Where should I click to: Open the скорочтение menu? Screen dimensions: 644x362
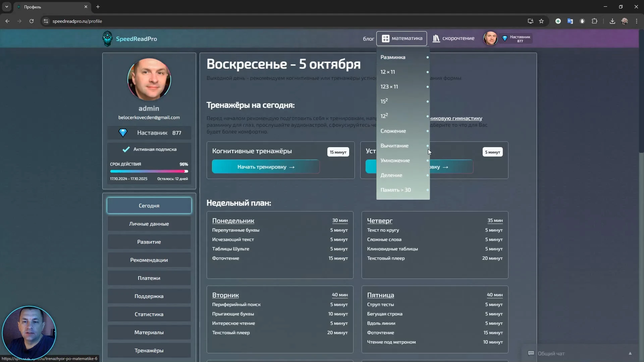click(x=453, y=39)
